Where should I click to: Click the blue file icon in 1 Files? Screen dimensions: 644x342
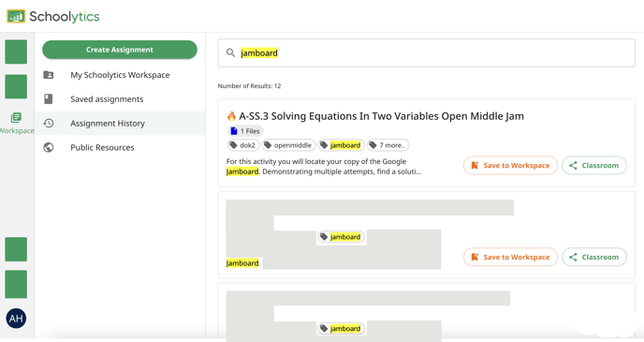tap(234, 131)
